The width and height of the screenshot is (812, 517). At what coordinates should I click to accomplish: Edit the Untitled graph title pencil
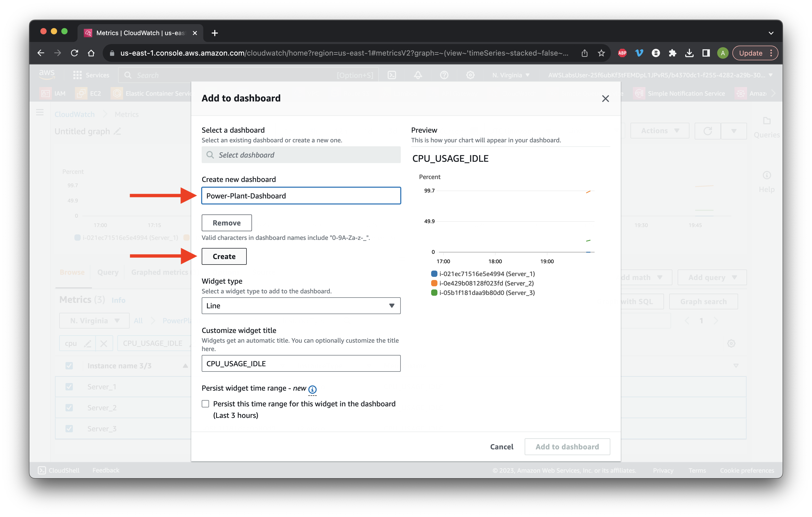(x=117, y=131)
